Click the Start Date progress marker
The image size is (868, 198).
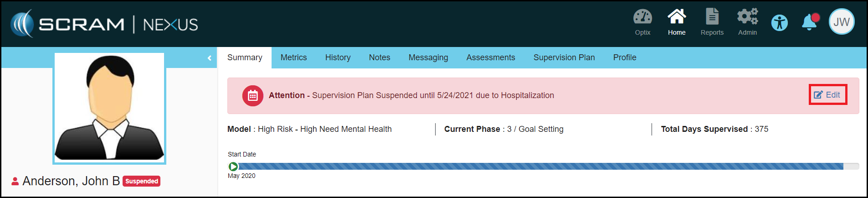[233, 167]
